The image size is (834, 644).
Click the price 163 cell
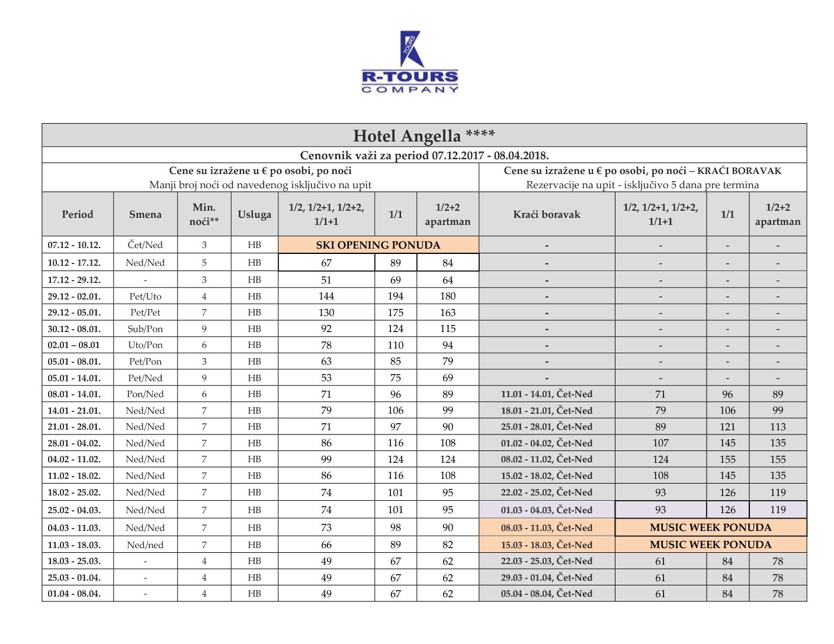click(x=448, y=313)
